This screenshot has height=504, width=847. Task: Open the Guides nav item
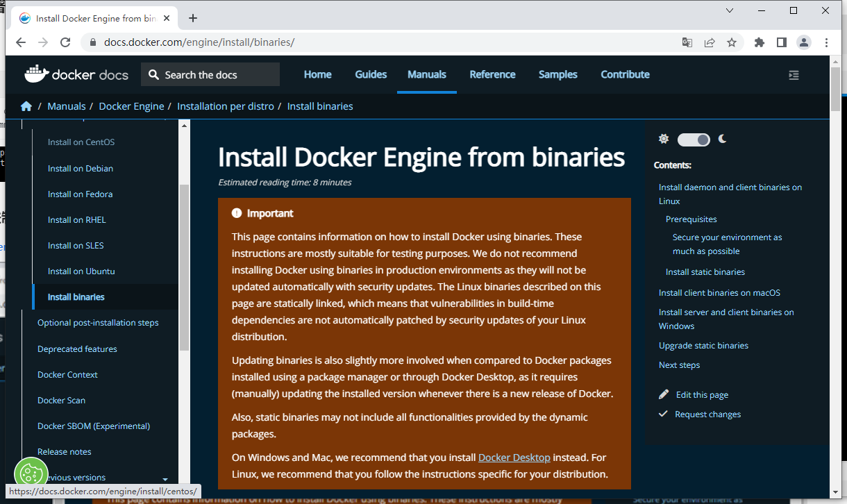371,74
